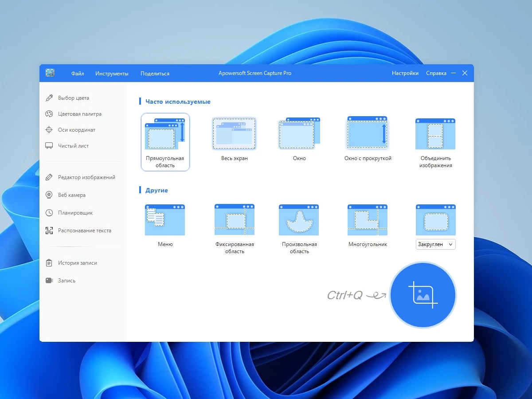Image resolution: width=532 pixels, height=399 pixels.
Task: Open the История записи clipboard icon
Action: (x=49, y=263)
